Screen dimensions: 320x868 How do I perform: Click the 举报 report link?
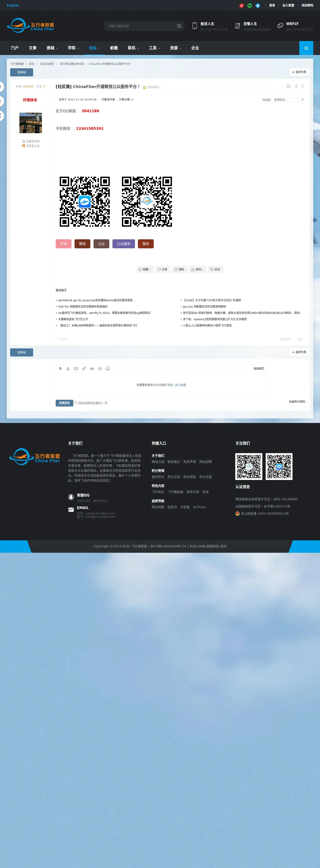299,339
